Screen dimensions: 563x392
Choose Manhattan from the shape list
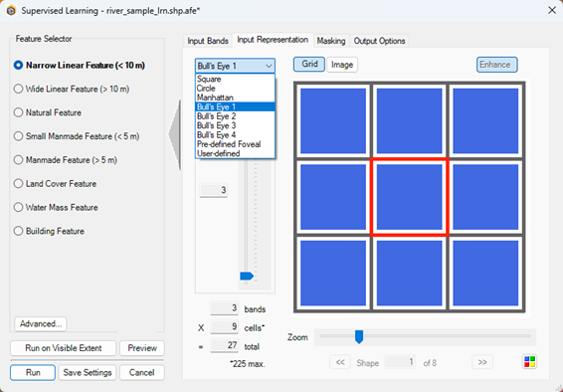(x=235, y=98)
